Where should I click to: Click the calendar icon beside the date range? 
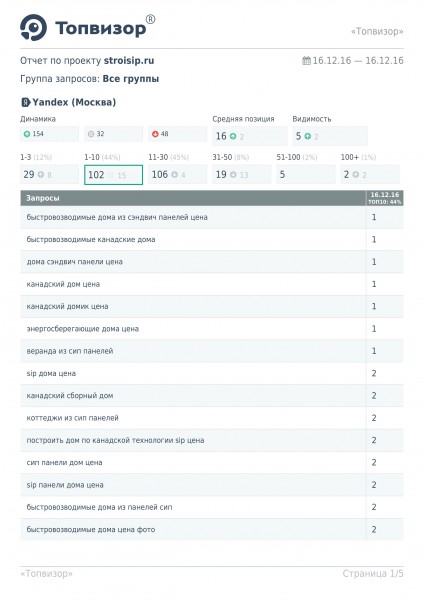pyautogui.click(x=306, y=60)
